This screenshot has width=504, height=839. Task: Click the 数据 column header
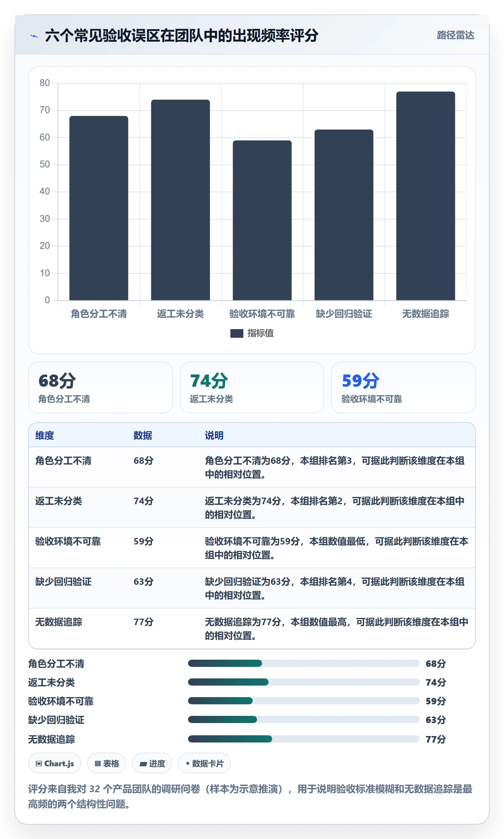click(x=143, y=435)
